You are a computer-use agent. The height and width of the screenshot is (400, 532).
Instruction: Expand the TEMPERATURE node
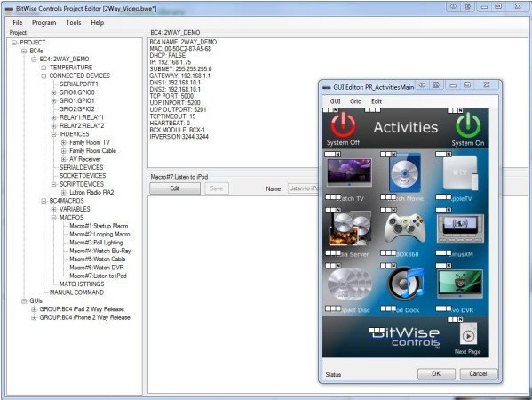pos(44,68)
